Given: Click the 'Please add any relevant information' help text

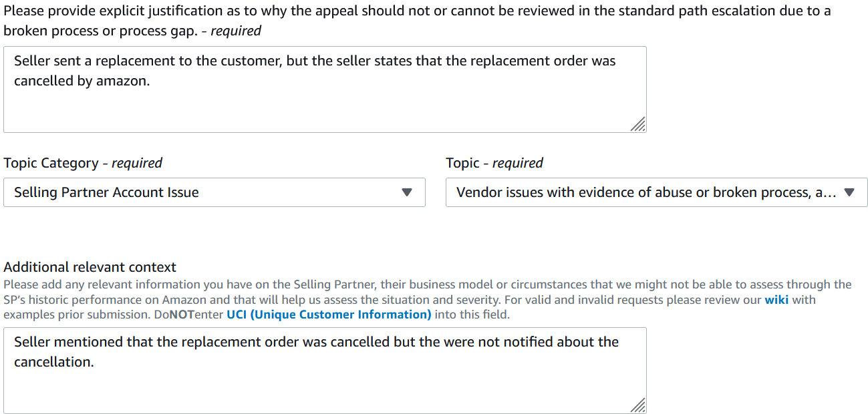Looking at the screenshot, I should (x=428, y=285).
